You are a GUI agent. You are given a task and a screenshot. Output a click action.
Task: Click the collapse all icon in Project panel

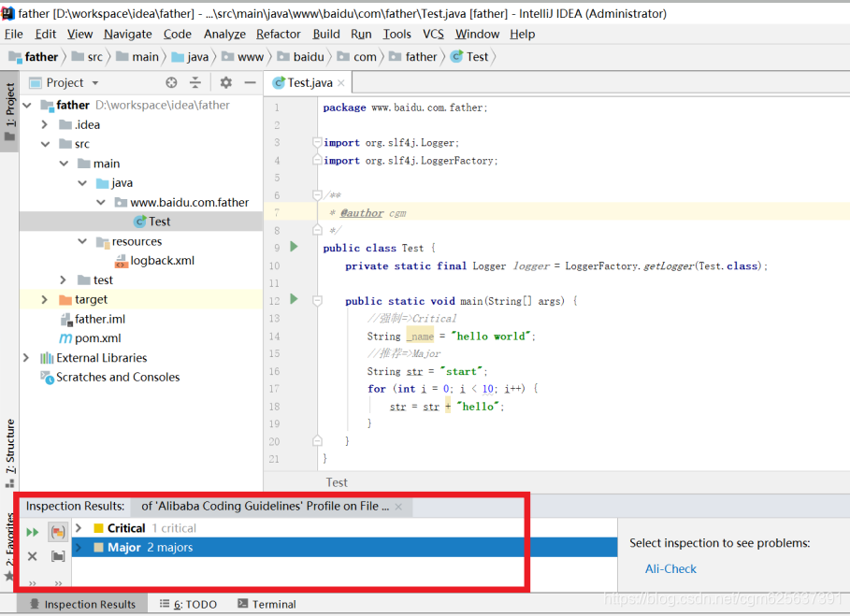point(195,82)
